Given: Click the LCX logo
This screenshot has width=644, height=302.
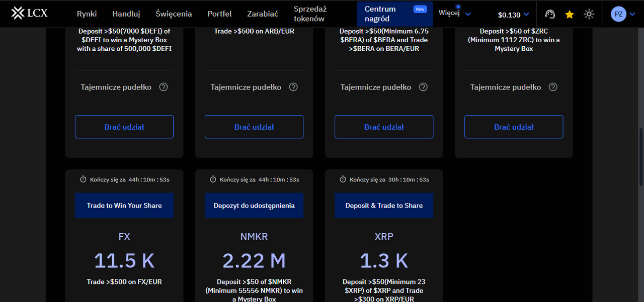Looking at the screenshot, I should 30,14.
